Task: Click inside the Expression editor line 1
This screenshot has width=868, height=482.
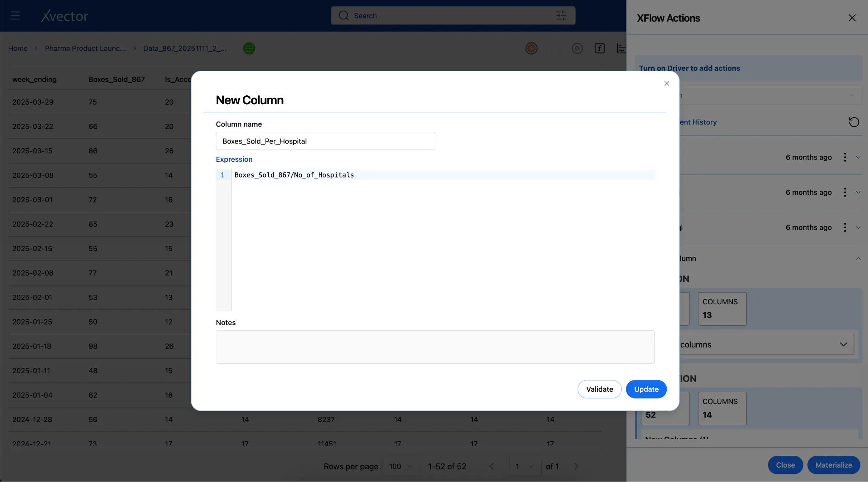Action: tap(443, 175)
